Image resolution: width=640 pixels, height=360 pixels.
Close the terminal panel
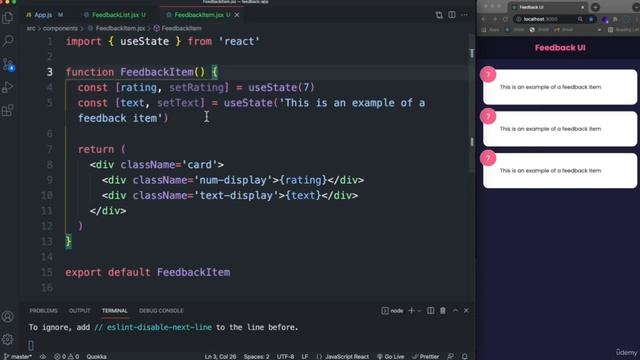466,311
